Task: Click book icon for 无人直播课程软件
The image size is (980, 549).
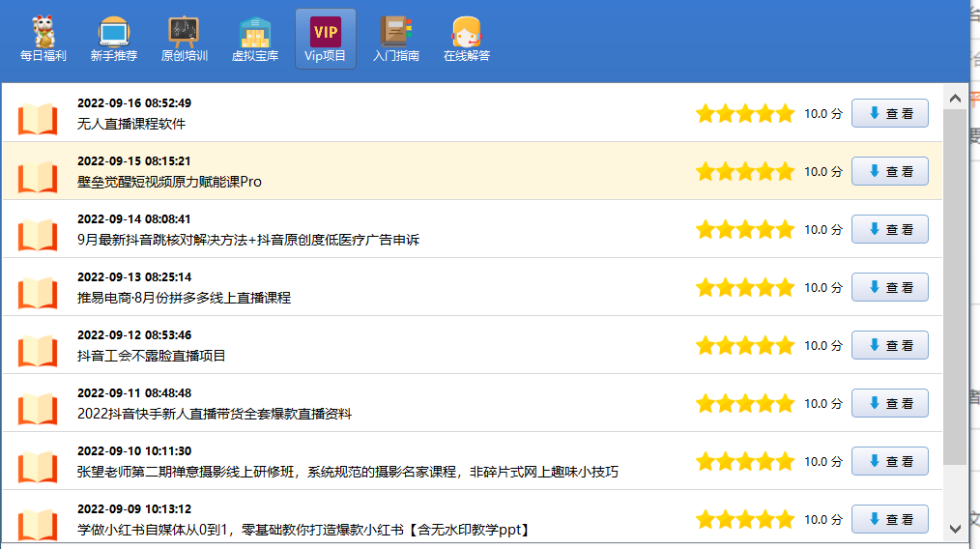Action: 38,118
